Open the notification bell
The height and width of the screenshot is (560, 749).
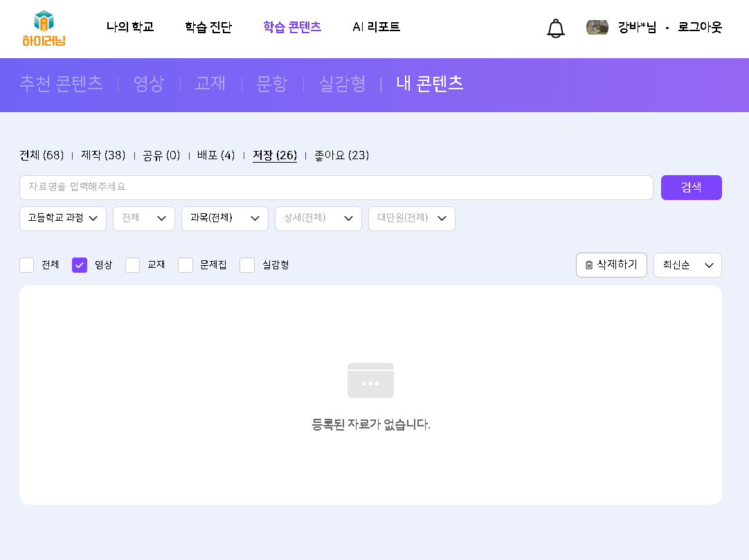(555, 28)
